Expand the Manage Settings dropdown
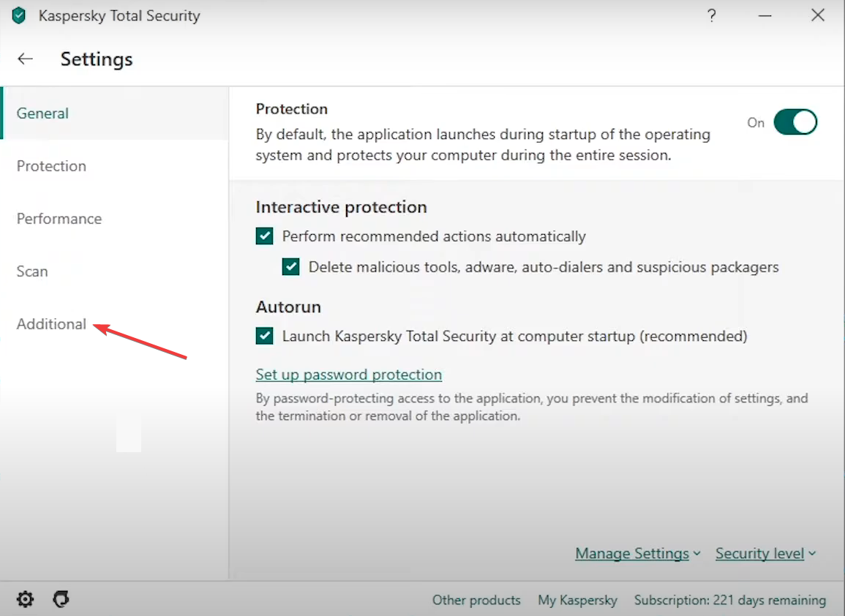845x616 pixels. point(637,554)
